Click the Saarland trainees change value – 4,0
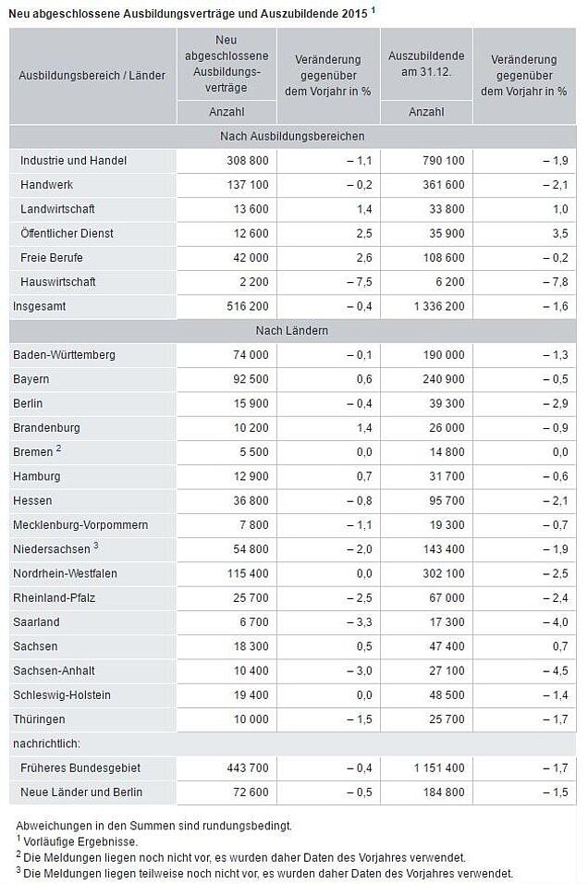Image resolution: width=588 pixels, height=884 pixels. (x=556, y=622)
